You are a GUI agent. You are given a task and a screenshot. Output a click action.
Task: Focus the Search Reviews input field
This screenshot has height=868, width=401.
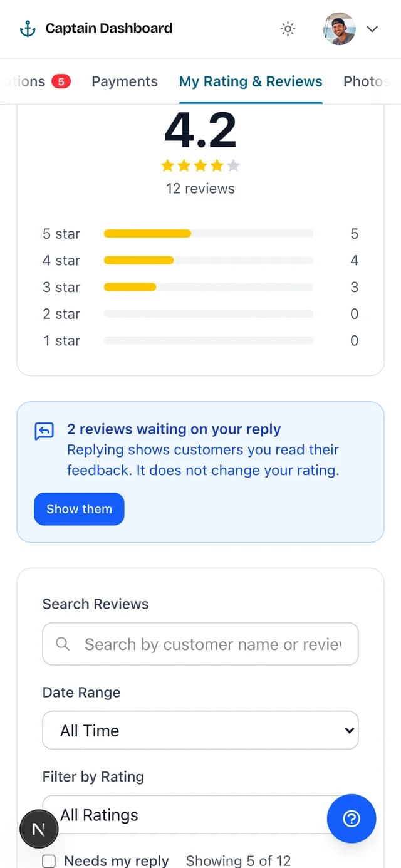[200, 644]
